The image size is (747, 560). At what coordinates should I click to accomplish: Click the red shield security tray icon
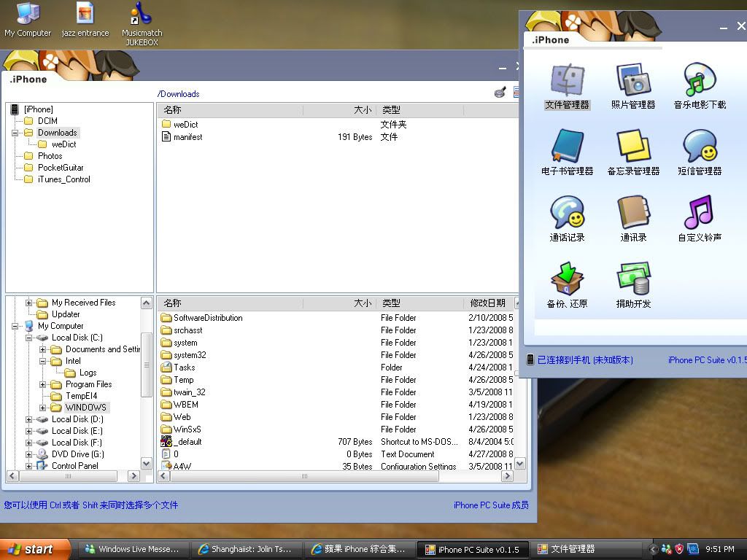click(x=679, y=549)
